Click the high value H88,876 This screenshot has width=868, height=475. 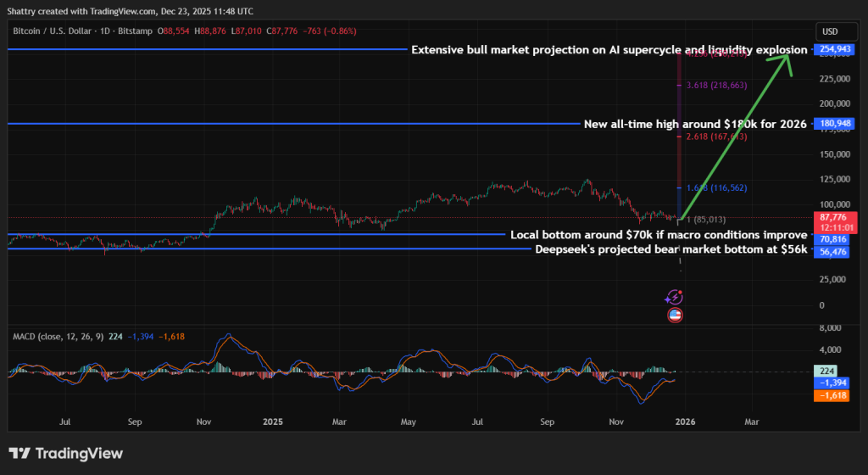coord(210,31)
